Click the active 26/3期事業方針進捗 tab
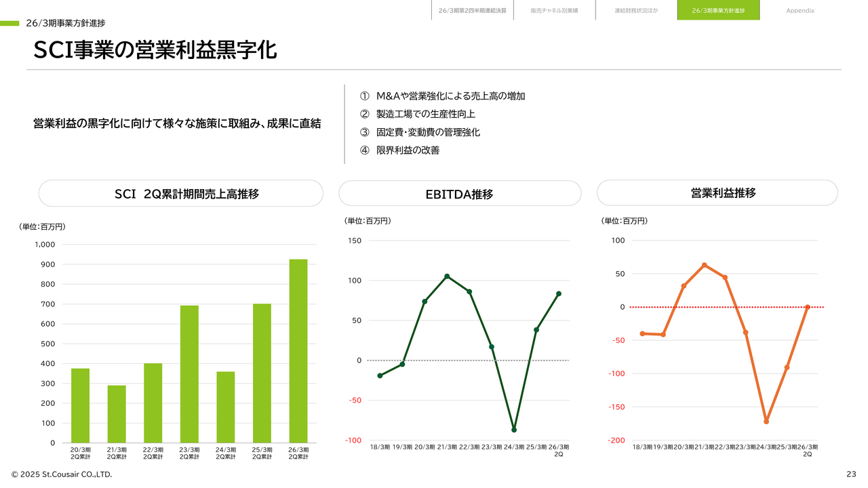Viewport: 868px width, 488px height. click(718, 11)
